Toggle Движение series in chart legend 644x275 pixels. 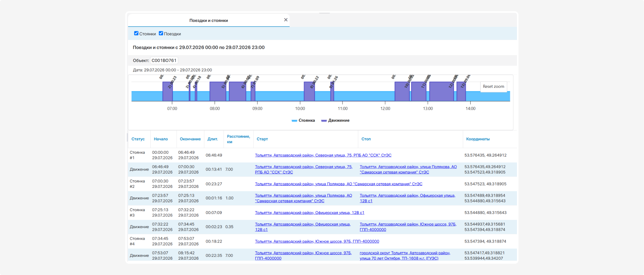[x=335, y=120]
